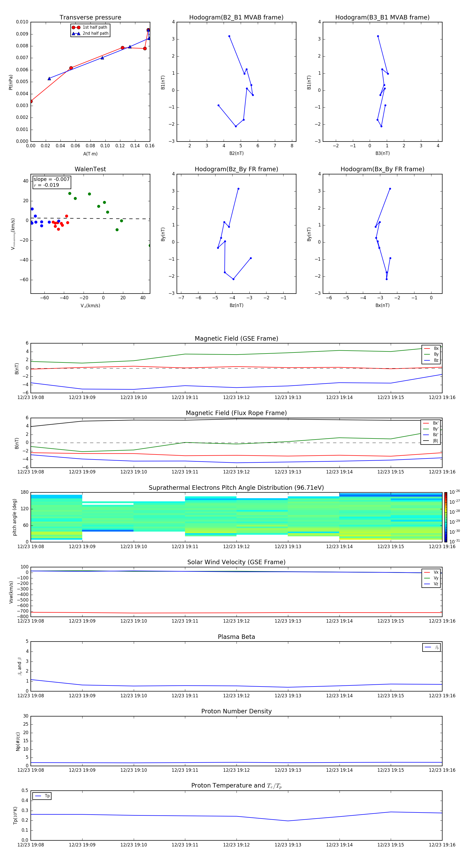Viewport: 473px width, 868px height.
Task: Click the 'B3(nT)' axis label
Action: 382,153
